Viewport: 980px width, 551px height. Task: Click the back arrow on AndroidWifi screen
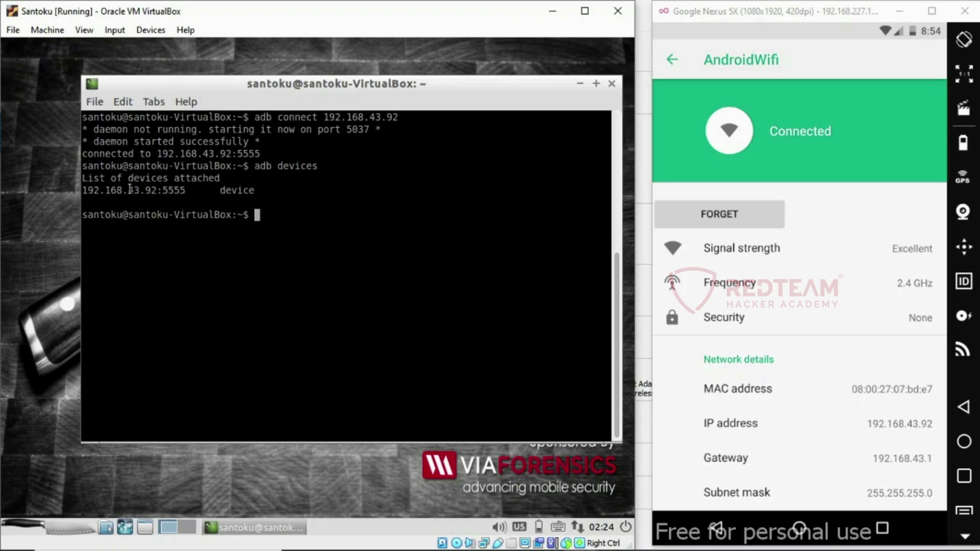[672, 59]
